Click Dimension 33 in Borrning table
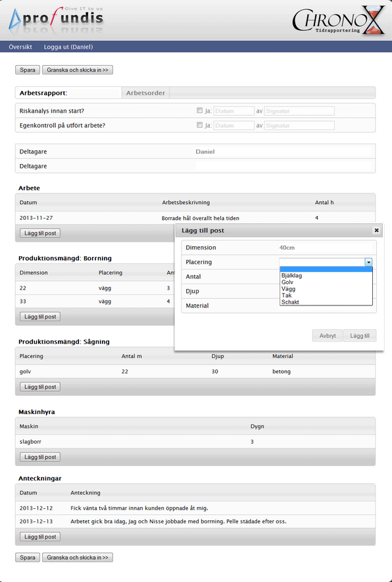The height and width of the screenshot is (582, 392). 22,302
